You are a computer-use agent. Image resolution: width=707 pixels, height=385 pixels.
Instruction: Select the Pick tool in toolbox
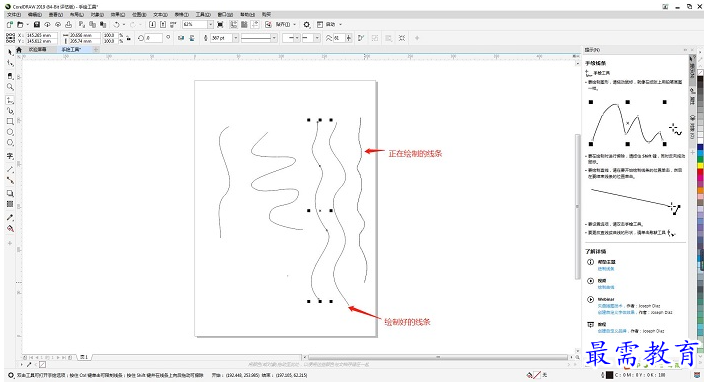click(x=10, y=53)
